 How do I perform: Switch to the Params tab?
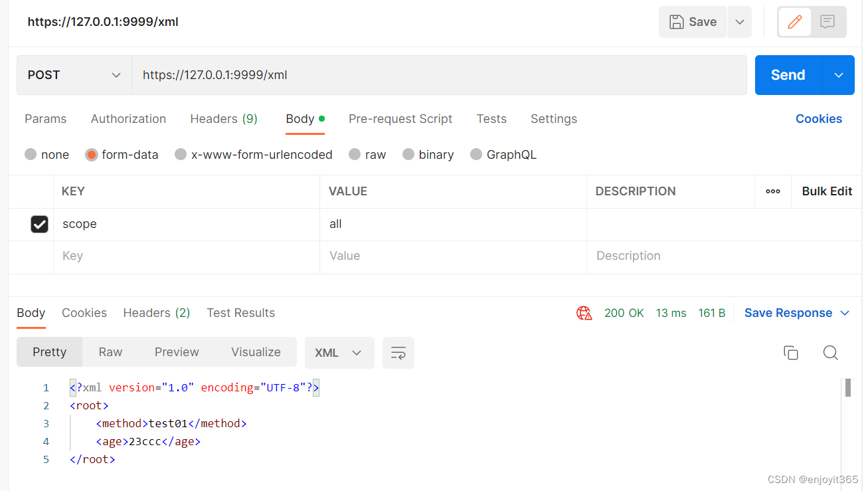(x=45, y=119)
